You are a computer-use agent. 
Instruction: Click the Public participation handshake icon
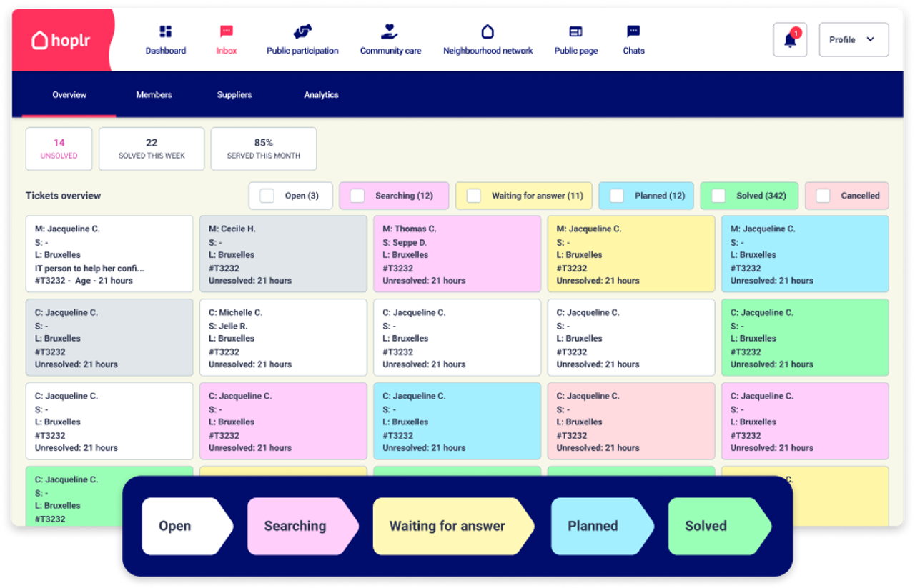click(302, 31)
